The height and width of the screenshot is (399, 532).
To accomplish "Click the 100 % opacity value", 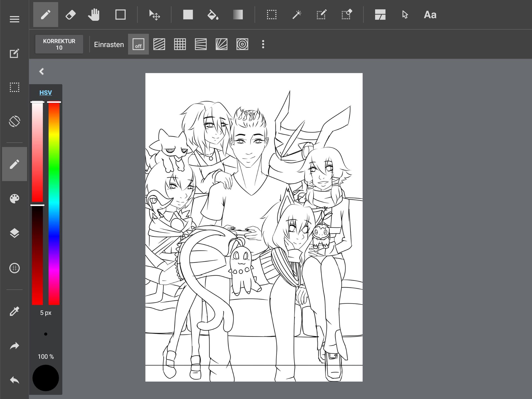I will 46,357.
